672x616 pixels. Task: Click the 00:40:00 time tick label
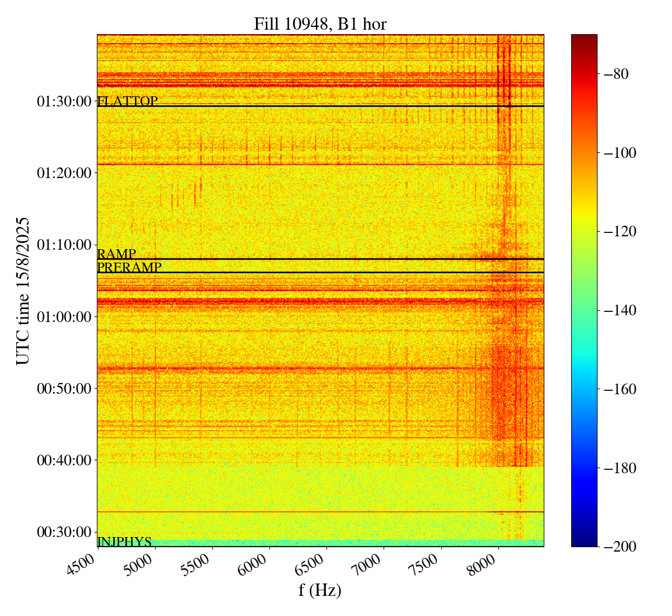click(x=64, y=460)
